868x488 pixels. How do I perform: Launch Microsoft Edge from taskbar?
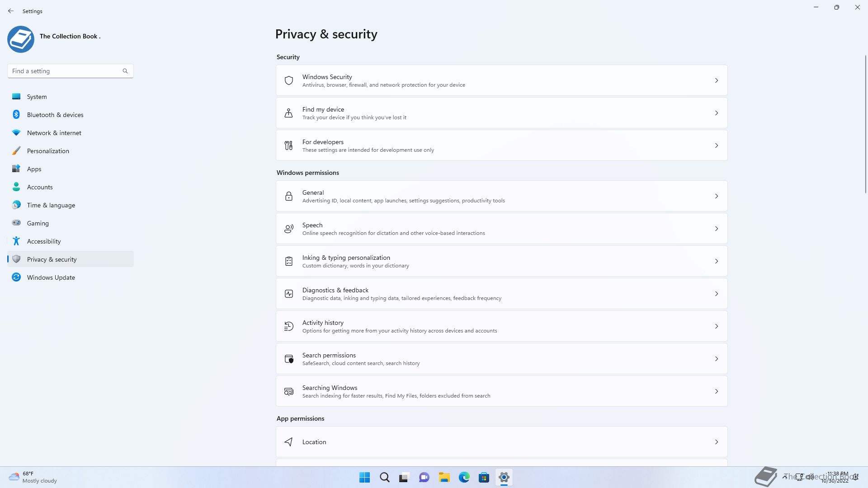point(464,477)
